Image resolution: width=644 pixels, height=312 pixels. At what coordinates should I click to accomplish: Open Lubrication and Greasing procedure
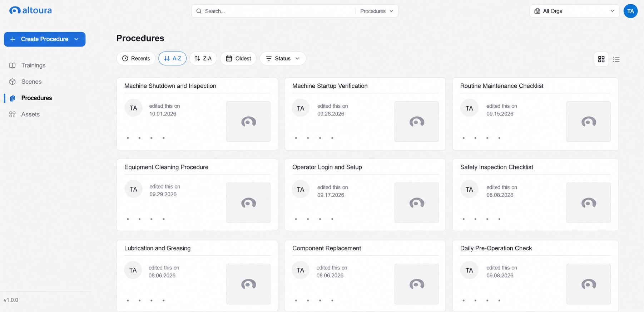[x=157, y=248]
